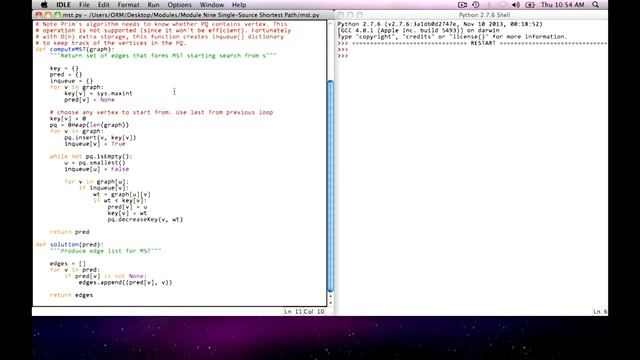Click the 'Ln: 11 Col: 10' status indicator
This screenshot has height=360, width=640.
(x=304, y=311)
